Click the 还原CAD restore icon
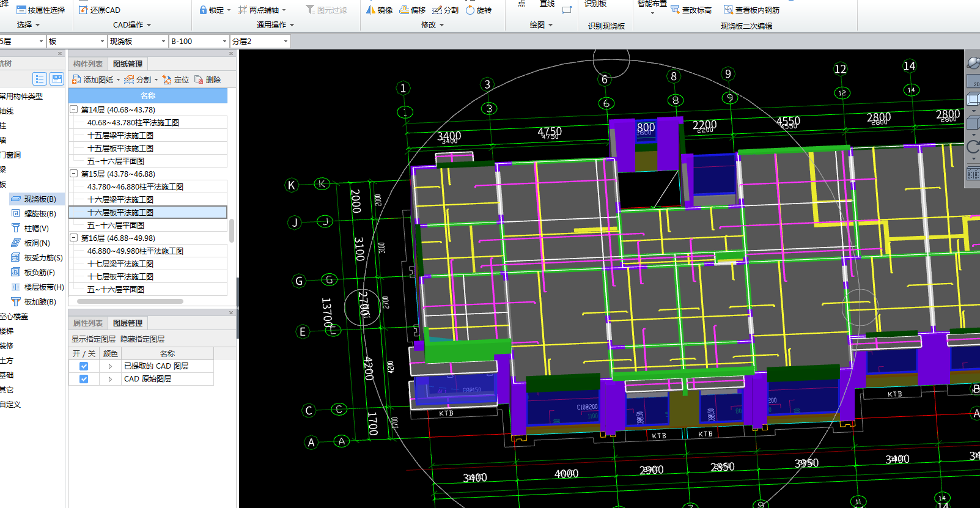980x508 pixels. 84,10
